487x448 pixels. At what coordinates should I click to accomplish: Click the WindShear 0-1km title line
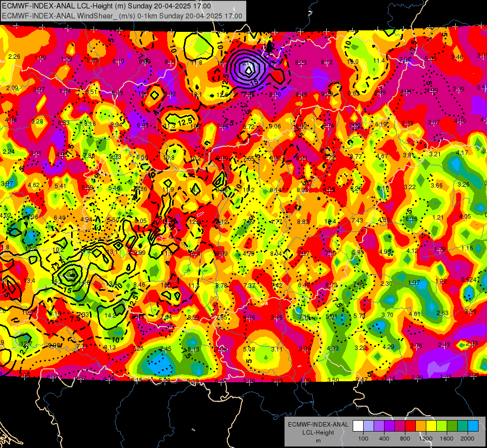click(122, 16)
